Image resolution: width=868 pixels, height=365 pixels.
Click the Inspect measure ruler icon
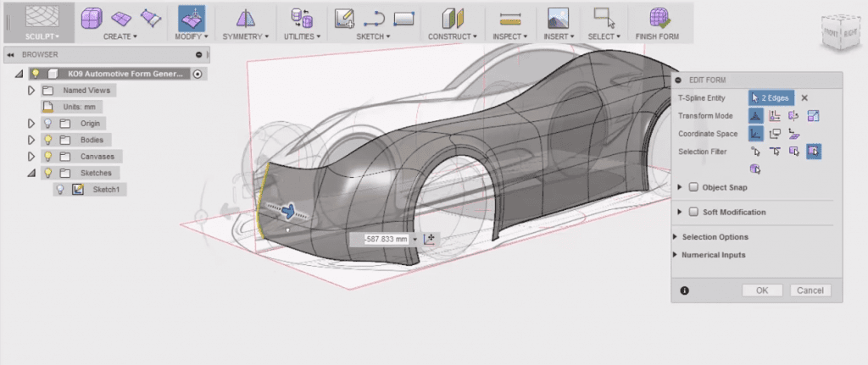point(509,18)
